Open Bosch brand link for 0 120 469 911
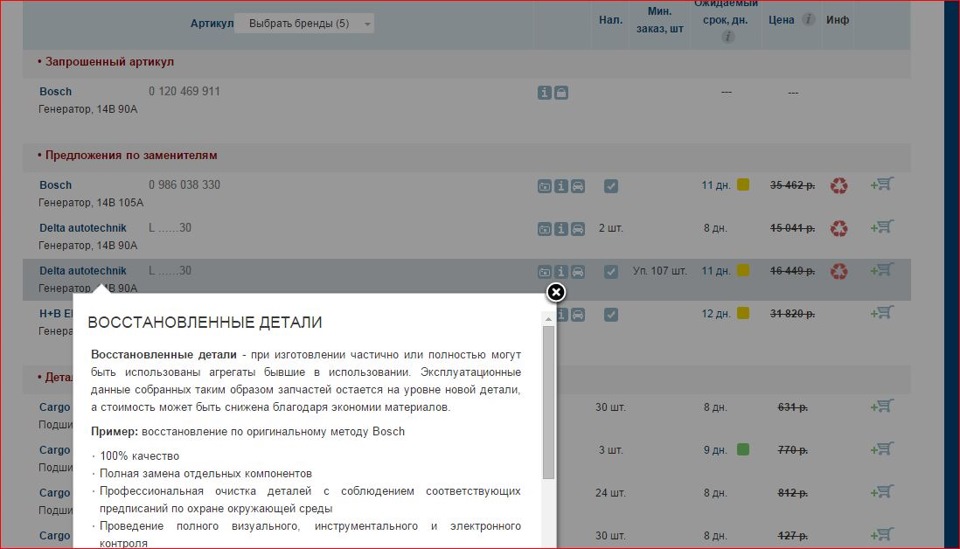This screenshot has height=549, width=960. click(56, 92)
